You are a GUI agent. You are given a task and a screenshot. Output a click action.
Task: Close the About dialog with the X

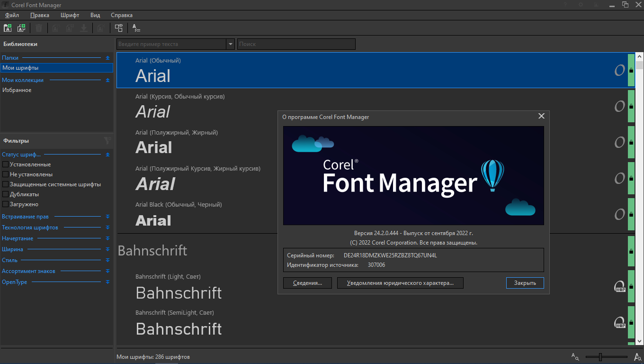(x=541, y=116)
